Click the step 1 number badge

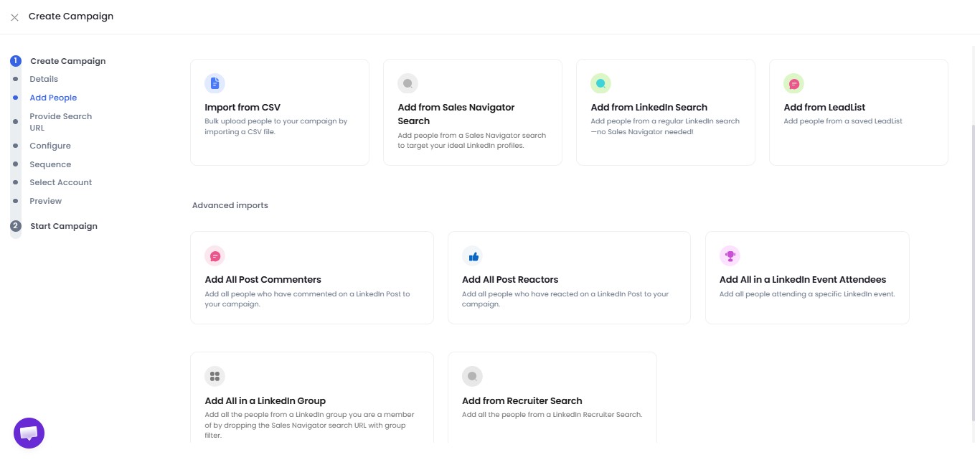pyautogui.click(x=16, y=61)
